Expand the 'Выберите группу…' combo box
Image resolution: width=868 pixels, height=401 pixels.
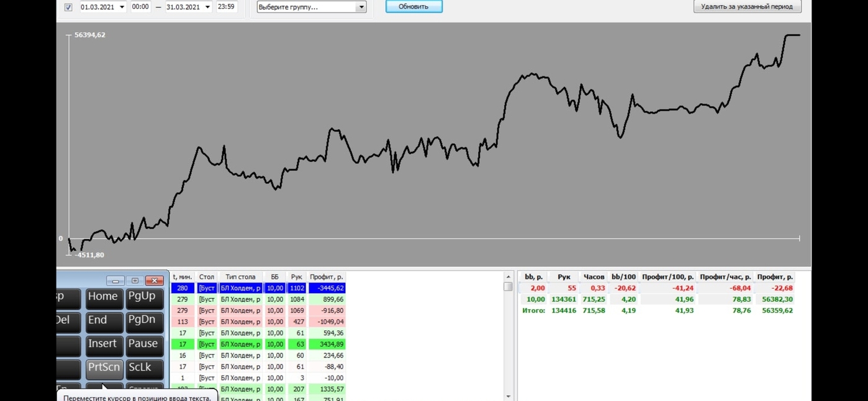[361, 7]
